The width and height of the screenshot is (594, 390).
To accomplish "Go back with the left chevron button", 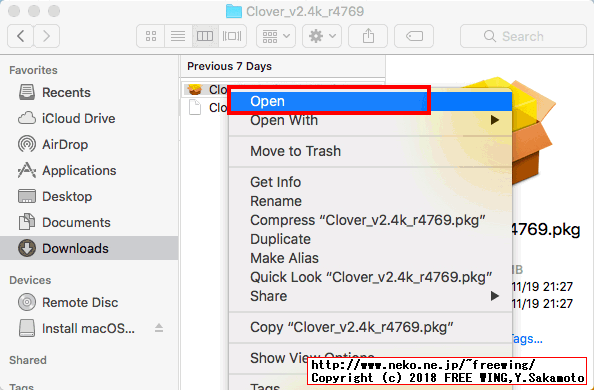I will coord(20,36).
